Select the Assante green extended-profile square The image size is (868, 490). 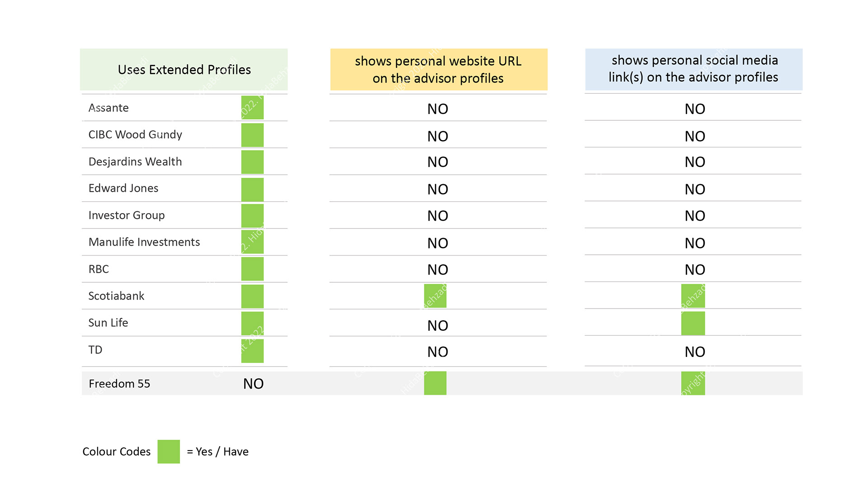click(252, 108)
